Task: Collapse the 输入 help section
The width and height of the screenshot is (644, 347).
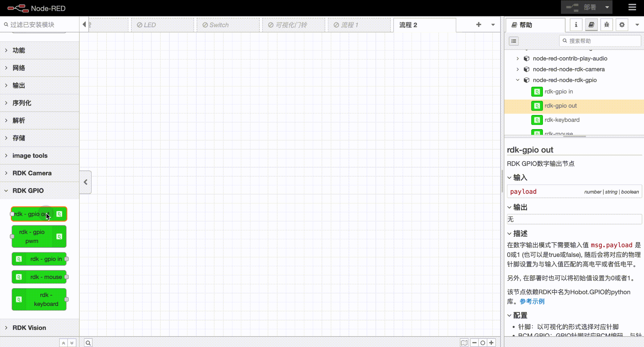Action: click(517, 178)
